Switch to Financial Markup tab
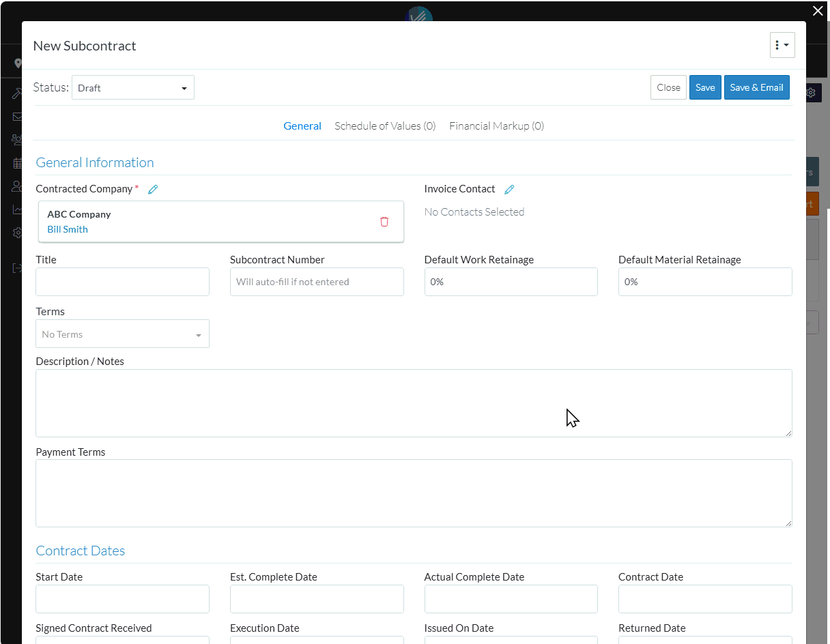 point(496,126)
